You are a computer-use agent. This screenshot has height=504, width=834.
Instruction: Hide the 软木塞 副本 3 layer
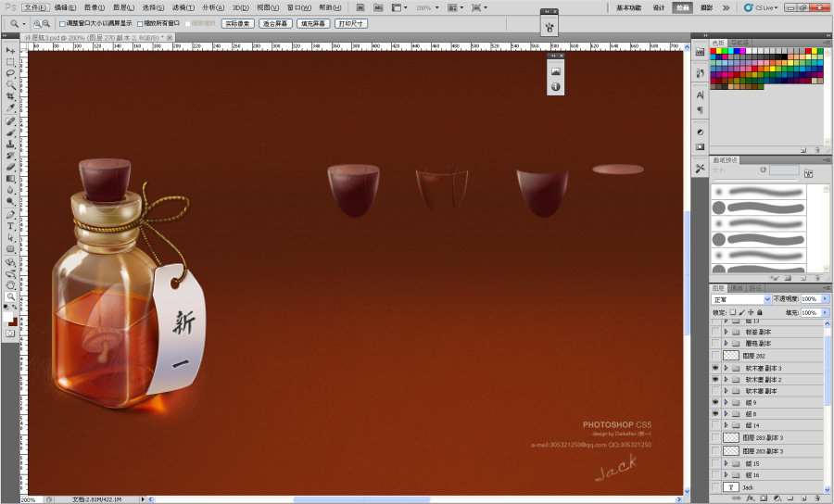point(714,368)
